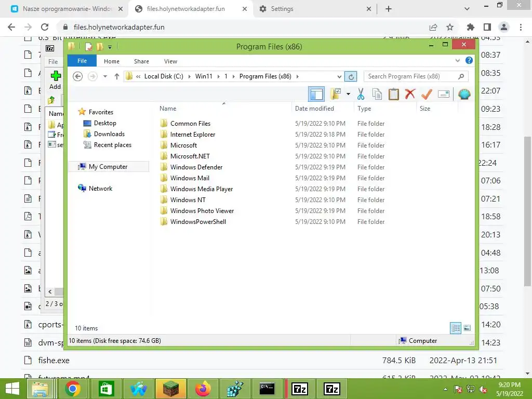Click the Cut scissors icon

(361, 94)
